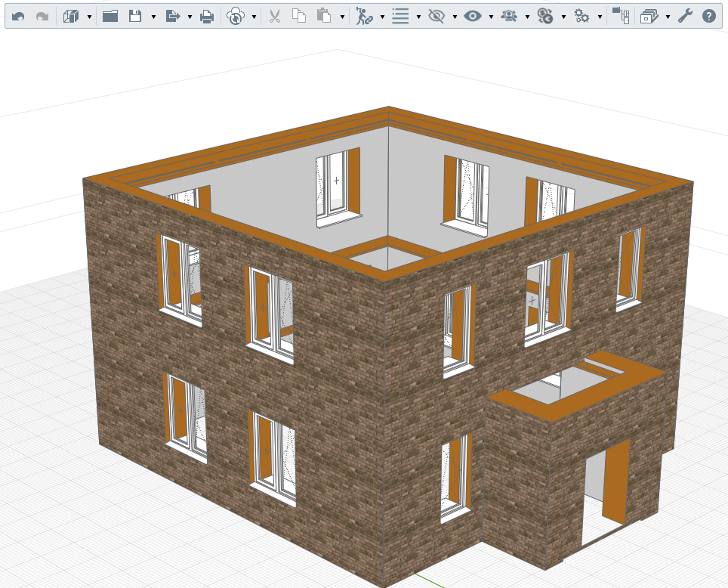Click the scissors cut icon

click(x=274, y=17)
